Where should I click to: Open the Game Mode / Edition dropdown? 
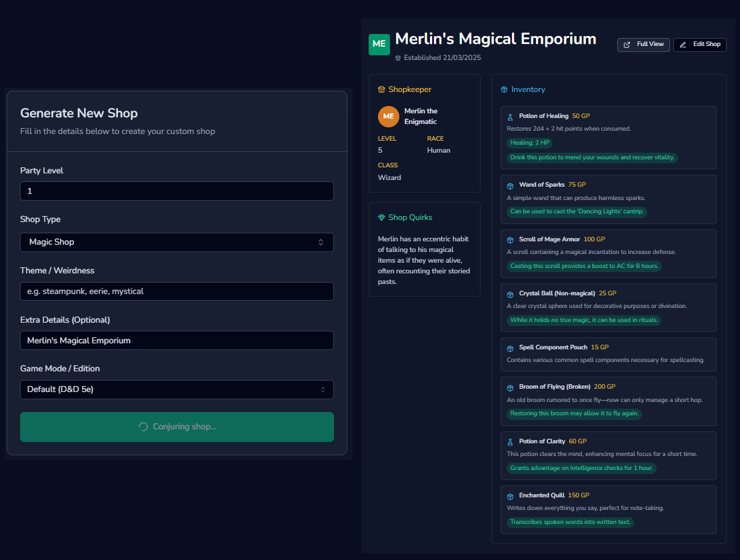click(177, 389)
